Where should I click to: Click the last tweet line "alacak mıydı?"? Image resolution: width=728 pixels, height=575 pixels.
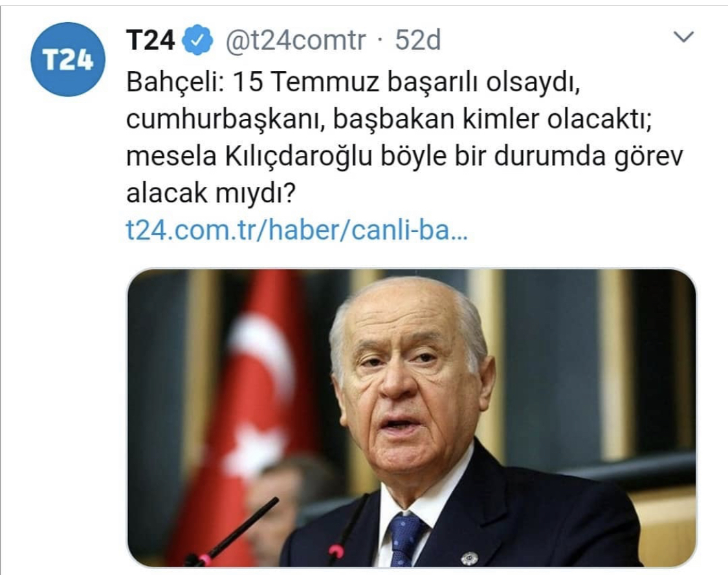point(211,193)
